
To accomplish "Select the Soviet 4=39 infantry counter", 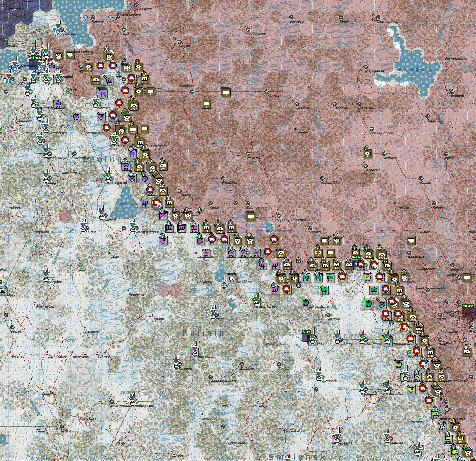I will 399,291.
